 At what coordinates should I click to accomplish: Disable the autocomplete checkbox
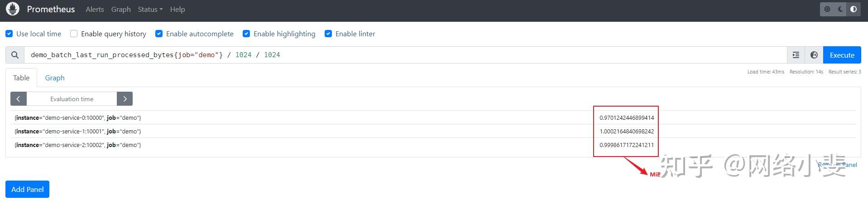coord(159,34)
